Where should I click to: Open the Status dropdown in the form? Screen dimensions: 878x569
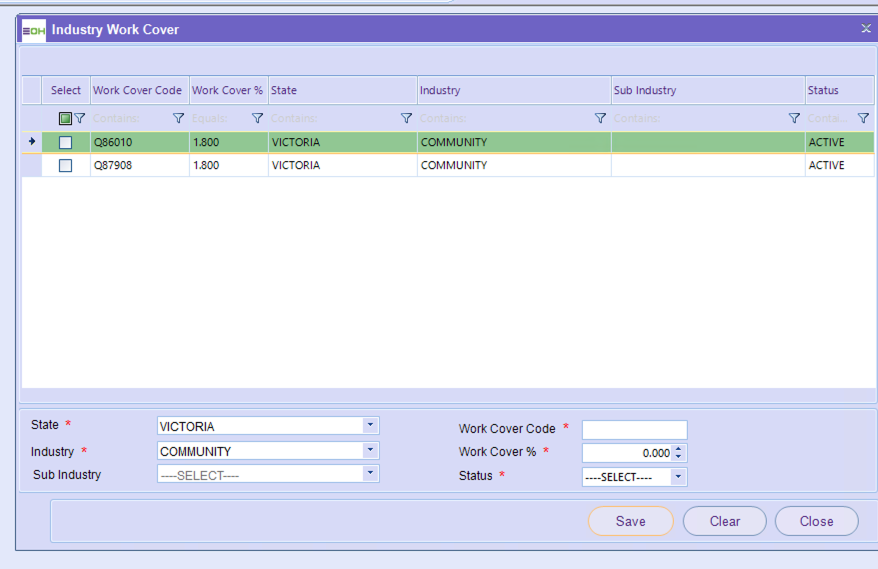(x=678, y=477)
